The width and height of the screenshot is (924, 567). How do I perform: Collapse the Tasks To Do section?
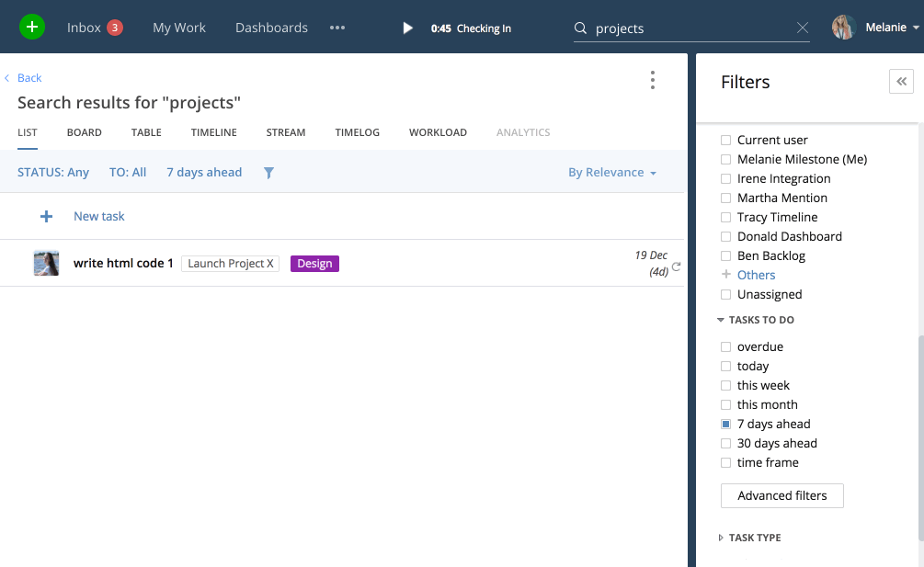(x=721, y=321)
